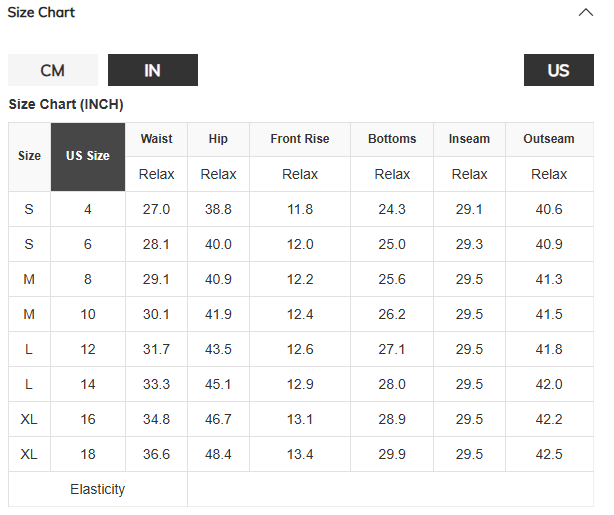Screen dimensions: 614x515
Task: Click the Elasticity row label
Action: [x=98, y=489]
